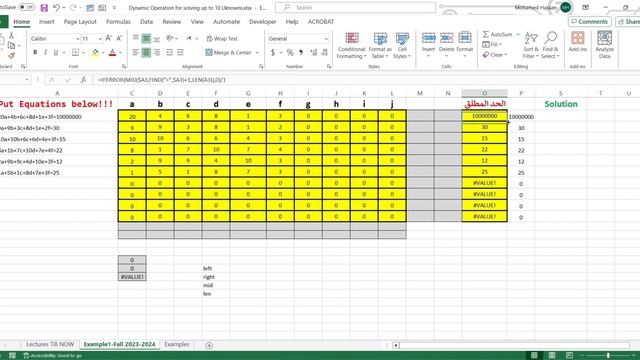The width and height of the screenshot is (640, 360).
Task: Apply Underline formatting
Action: (x=56, y=53)
